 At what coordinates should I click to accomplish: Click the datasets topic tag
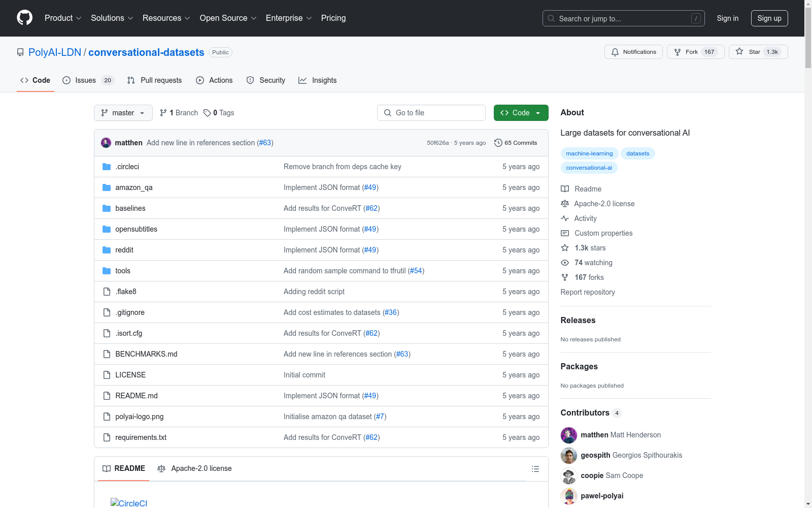click(638, 153)
